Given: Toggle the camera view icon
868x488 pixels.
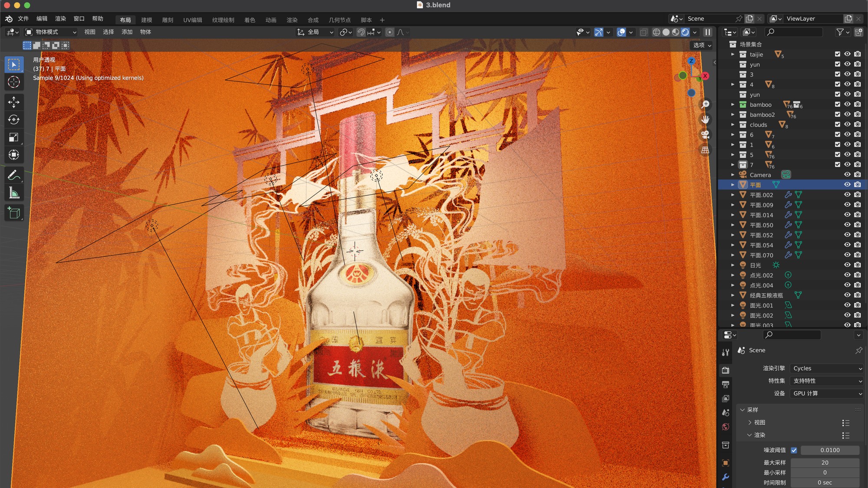Looking at the screenshot, I should tap(705, 135).
